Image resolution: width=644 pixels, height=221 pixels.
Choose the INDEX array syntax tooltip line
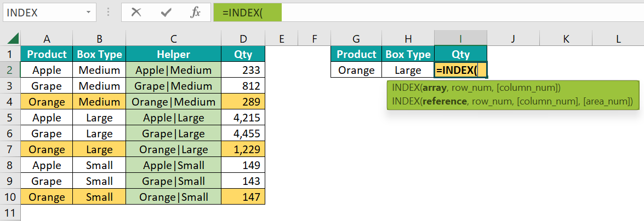point(476,88)
